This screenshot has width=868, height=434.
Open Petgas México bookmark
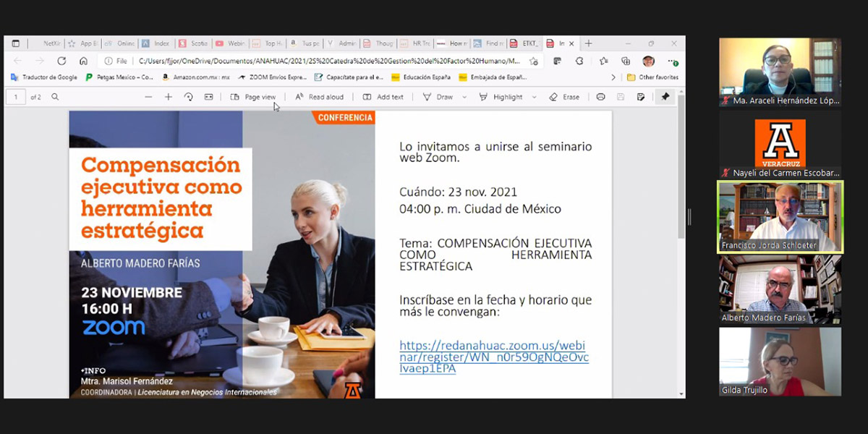119,77
